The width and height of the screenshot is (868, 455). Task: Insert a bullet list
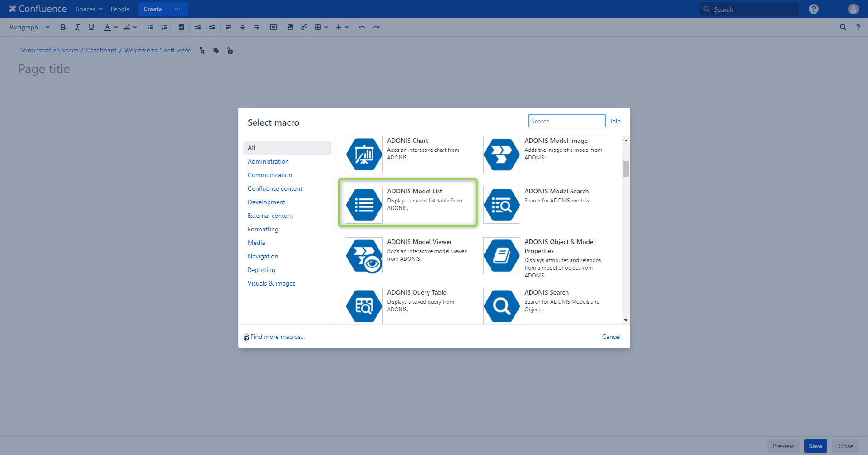[x=151, y=27]
